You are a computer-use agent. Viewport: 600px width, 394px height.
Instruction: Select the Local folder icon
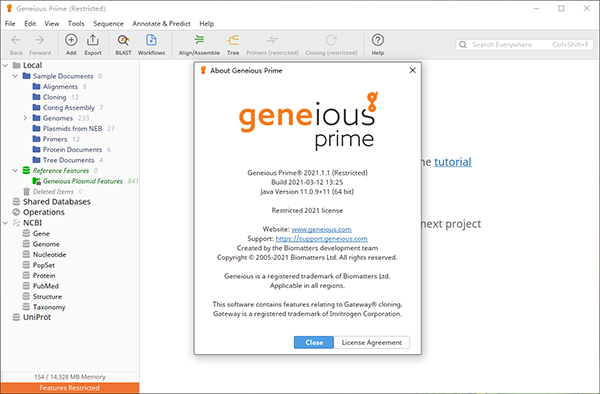pos(16,65)
